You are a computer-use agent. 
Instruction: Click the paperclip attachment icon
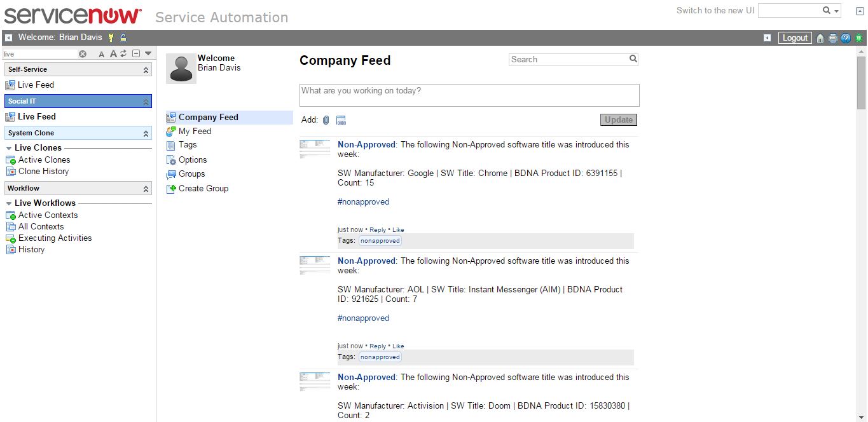tap(326, 120)
